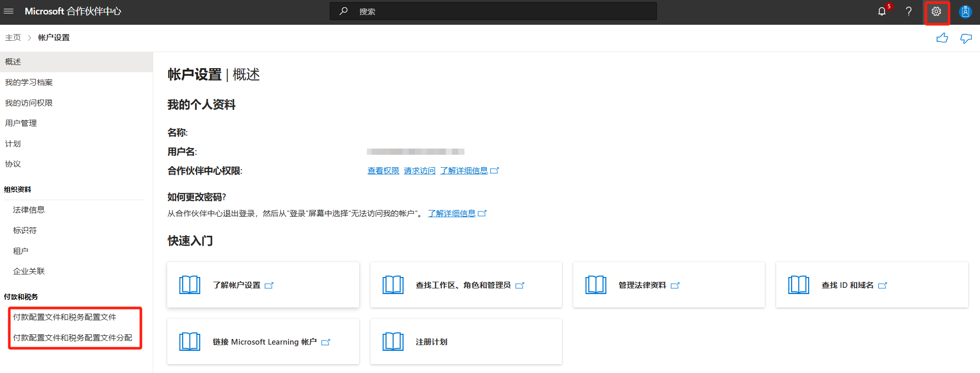This screenshot has height=373, width=980.
Task: Click the book icon on 查找 ID 和域名 card
Action: tap(799, 285)
